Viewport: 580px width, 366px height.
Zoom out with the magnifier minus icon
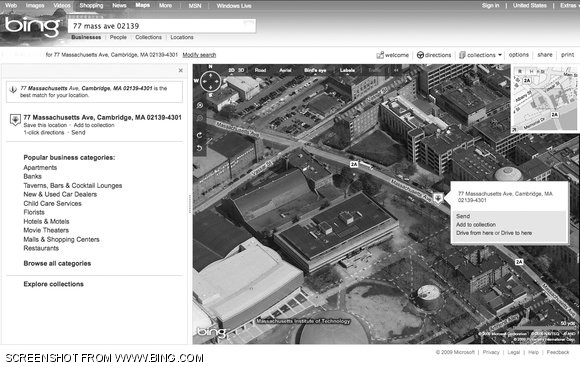[200, 118]
